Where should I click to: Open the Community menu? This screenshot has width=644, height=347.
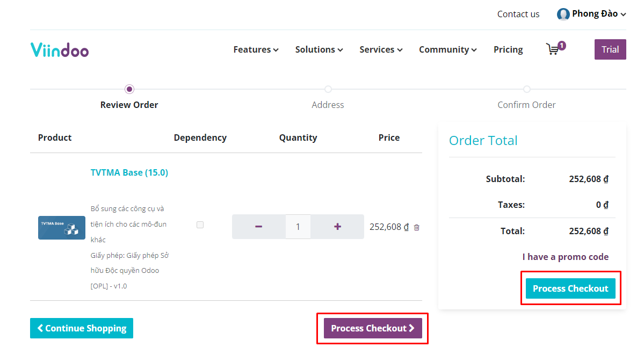tap(447, 49)
